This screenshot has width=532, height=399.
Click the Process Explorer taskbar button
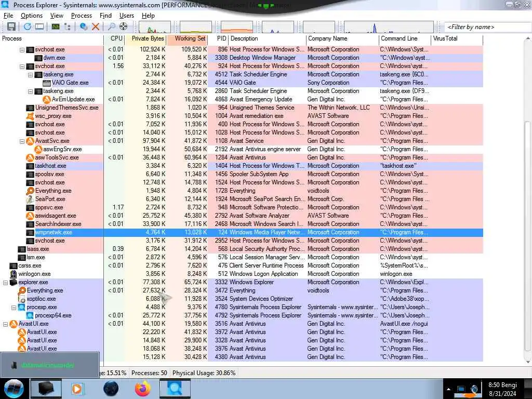175,389
